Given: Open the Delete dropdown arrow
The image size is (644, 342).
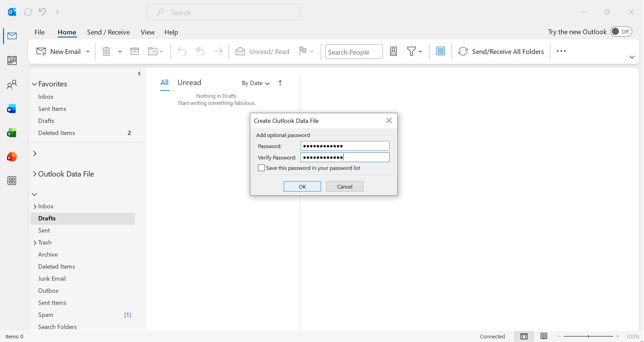Looking at the screenshot, I should point(120,51).
